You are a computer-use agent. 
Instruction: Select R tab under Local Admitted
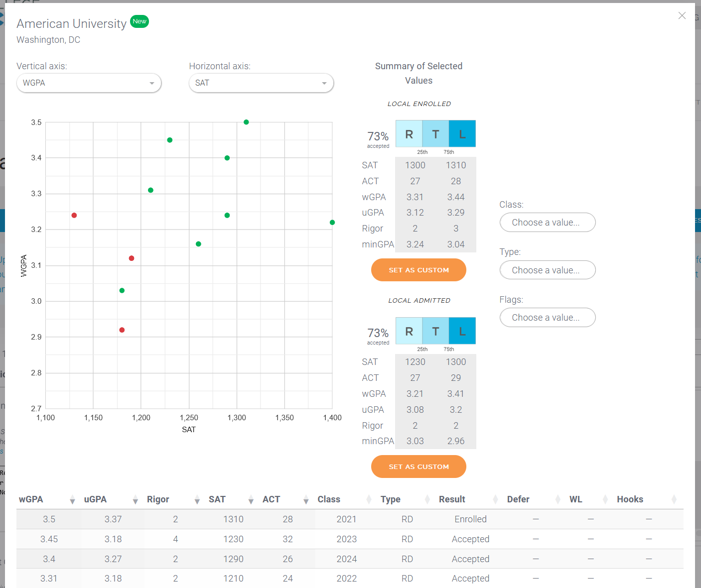point(409,331)
